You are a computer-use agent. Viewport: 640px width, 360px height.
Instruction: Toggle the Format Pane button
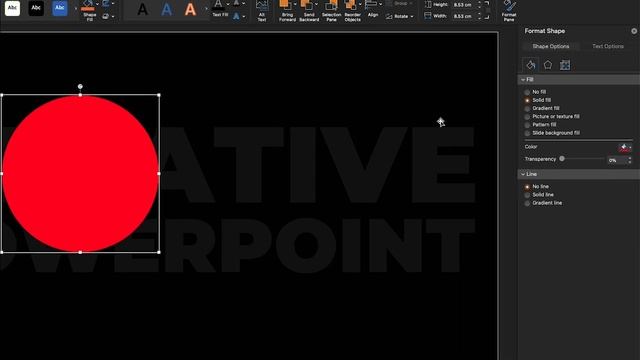pos(509,11)
